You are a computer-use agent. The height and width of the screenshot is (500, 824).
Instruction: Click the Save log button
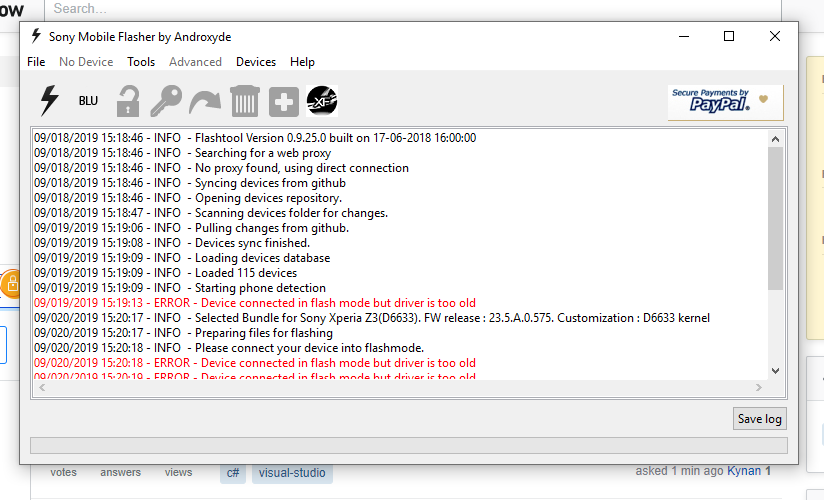760,419
